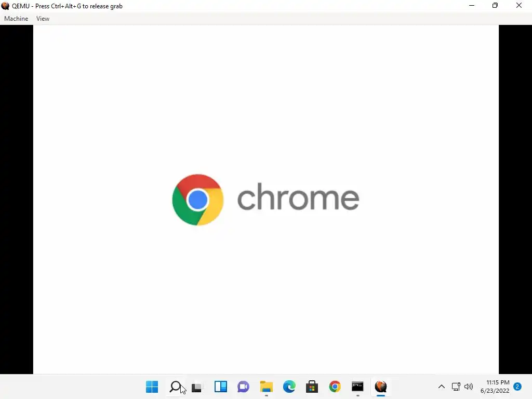The width and height of the screenshot is (532, 399).
Task: Open File Explorer from the taskbar
Action: coord(267,387)
